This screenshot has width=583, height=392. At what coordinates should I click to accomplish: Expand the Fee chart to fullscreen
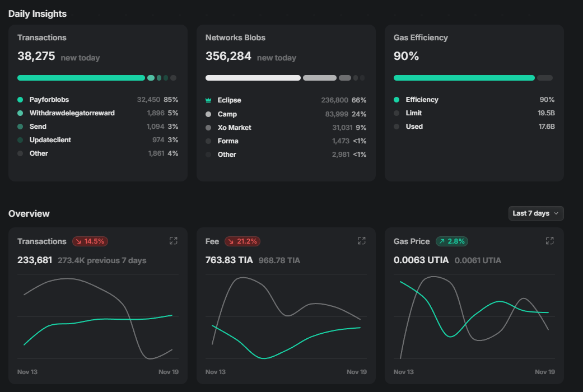click(x=361, y=241)
